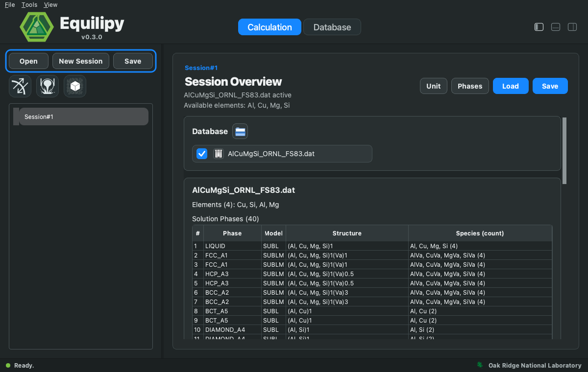Click BCT_A5 in row 8
This screenshot has height=372, width=588.
(x=232, y=311)
